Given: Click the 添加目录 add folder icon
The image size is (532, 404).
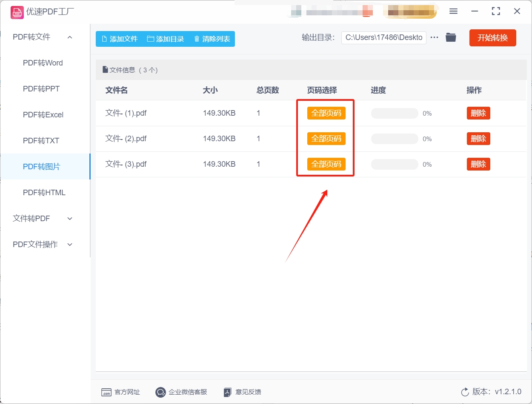Looking at the screenshot, I should click(150, 38).
